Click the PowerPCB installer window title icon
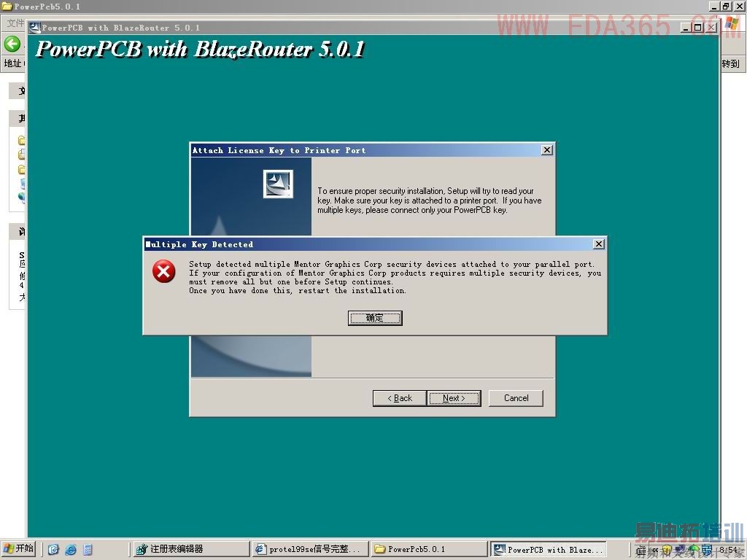This screenshot has height=560, width=747. [x=34, y=28]
